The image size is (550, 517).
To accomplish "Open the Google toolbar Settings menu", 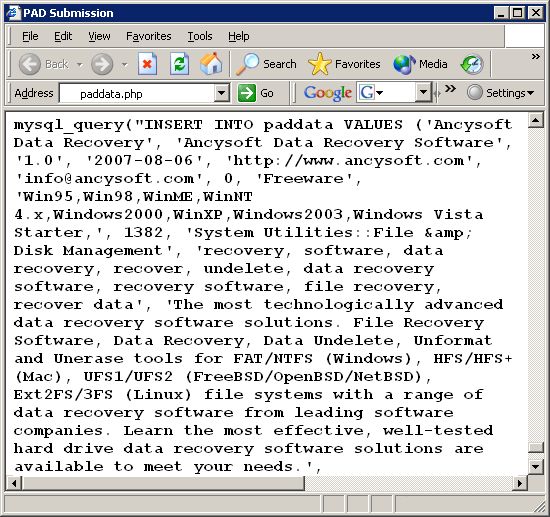I will pyautogui.click(x=501, y=93).
